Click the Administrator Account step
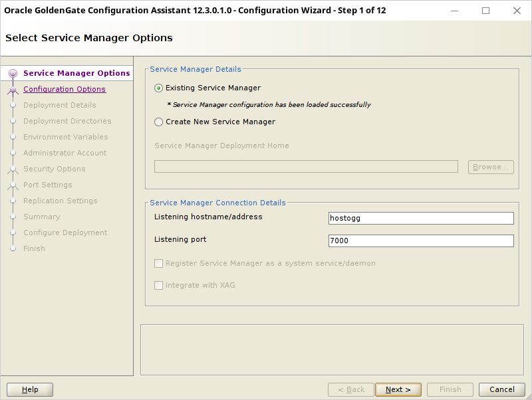The image size is (532, 400). coord(65,153)
